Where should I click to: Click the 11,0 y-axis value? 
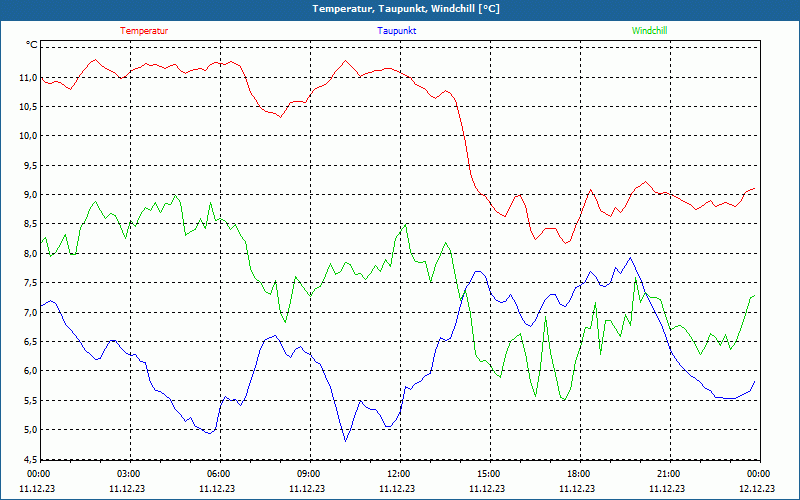tap(28, 78)
